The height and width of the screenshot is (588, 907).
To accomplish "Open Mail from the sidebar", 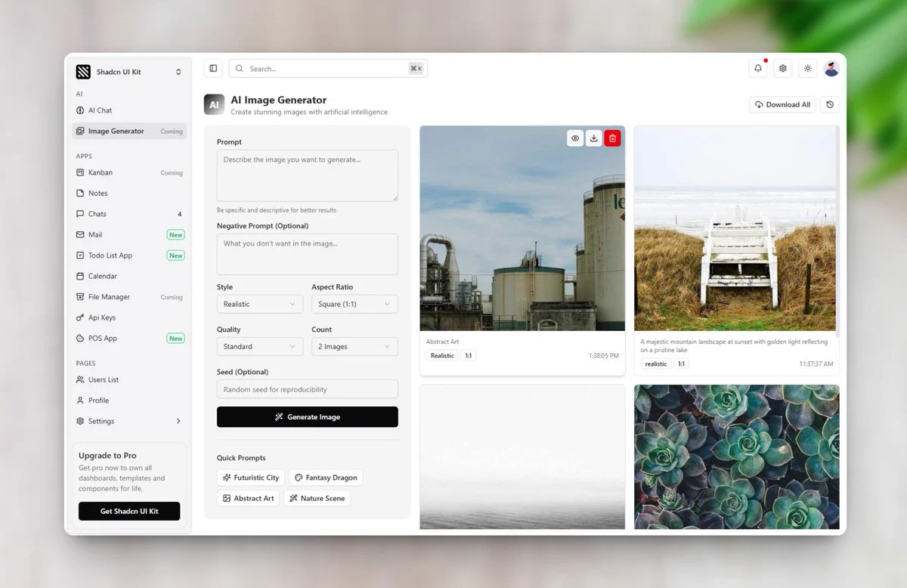I will 129,234.
